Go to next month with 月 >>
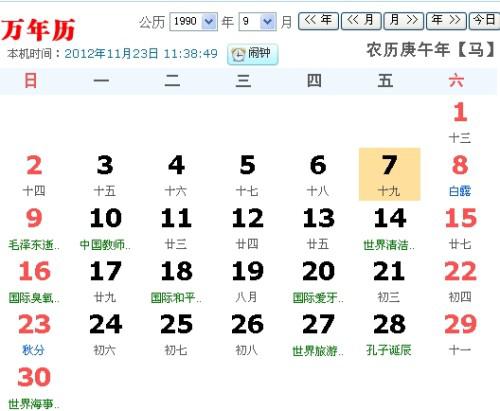The image size is (500, 411). [404, 21]
